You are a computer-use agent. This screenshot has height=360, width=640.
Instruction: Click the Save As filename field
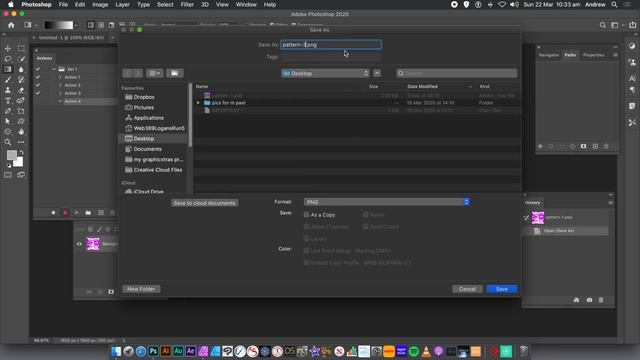click(331, 44)
